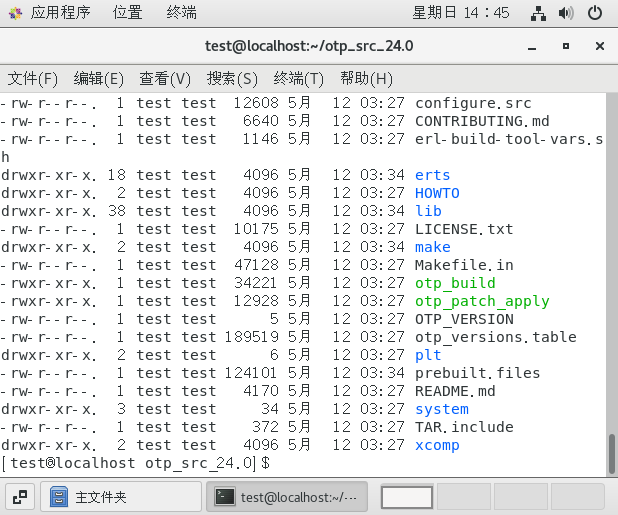Click the GNOME applications logo icon

pyautogui.click(x=16, y=14)
